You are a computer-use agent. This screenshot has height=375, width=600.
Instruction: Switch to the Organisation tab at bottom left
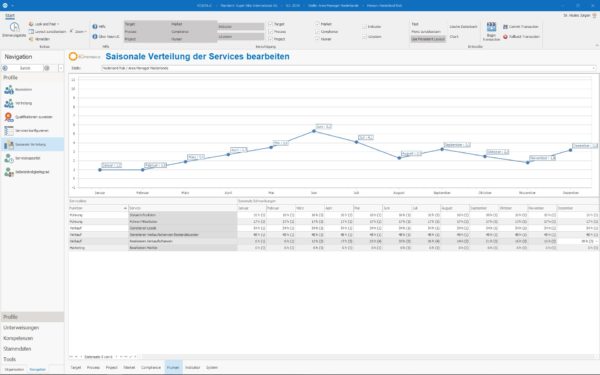tap(15, 370)
